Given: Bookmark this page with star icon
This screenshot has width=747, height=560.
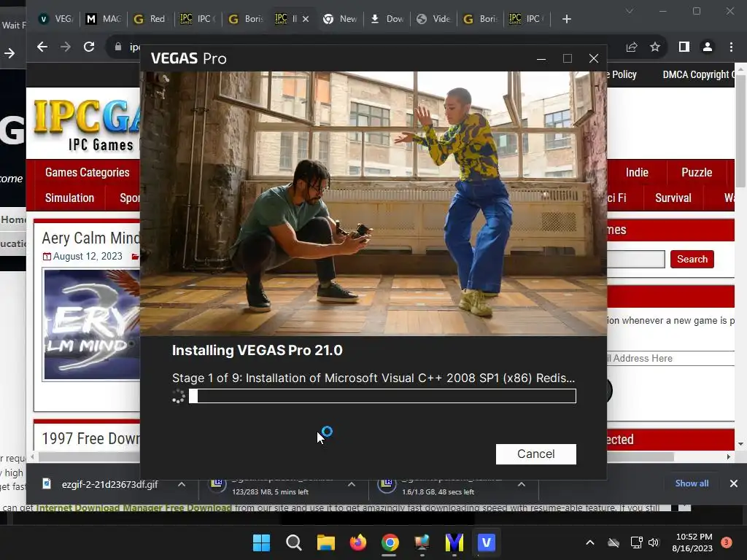Looking at the screenshot, I should [655, 47].
